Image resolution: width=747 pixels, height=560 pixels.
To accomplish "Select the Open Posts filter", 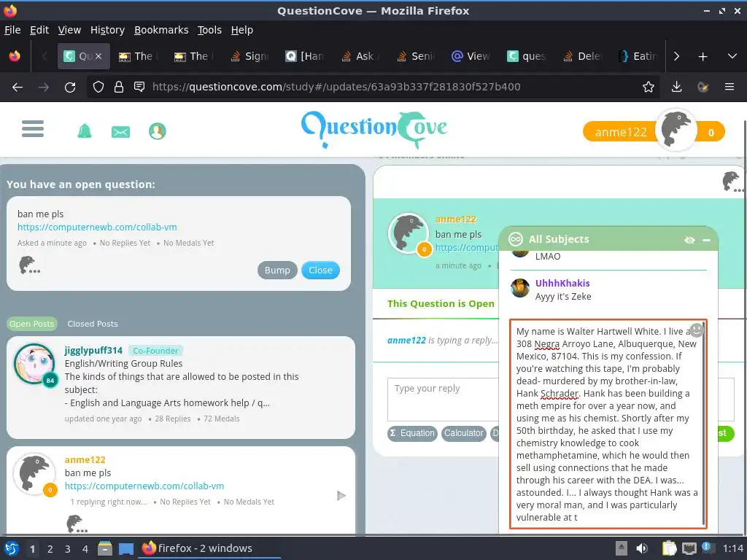I will (x=32, y=324).
